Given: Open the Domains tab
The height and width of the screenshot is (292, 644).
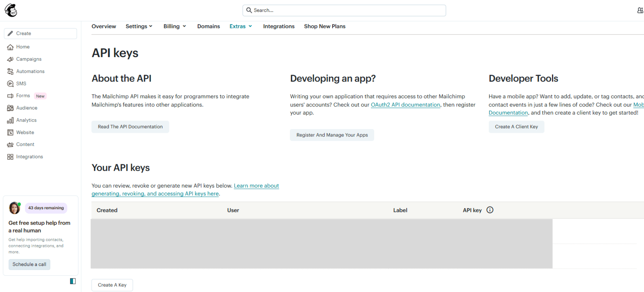Looking at the screenshot, I should tap(209, 26).
